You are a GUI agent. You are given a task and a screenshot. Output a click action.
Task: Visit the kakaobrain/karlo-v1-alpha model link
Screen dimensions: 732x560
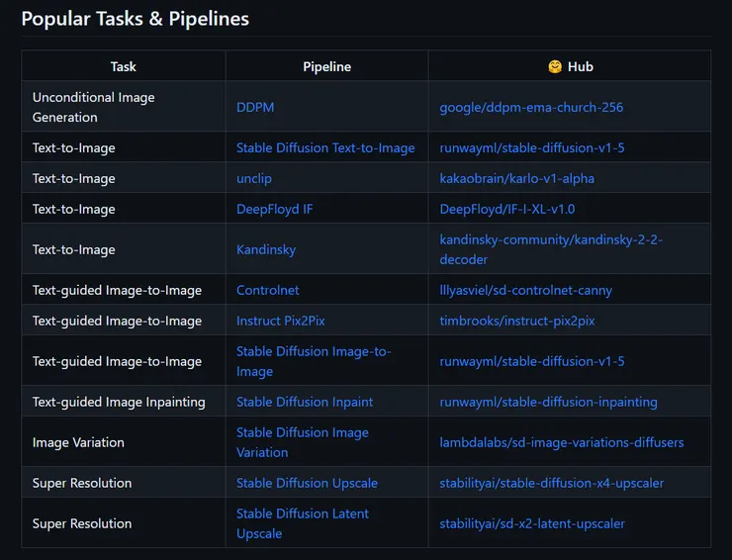tap(516, 178)
